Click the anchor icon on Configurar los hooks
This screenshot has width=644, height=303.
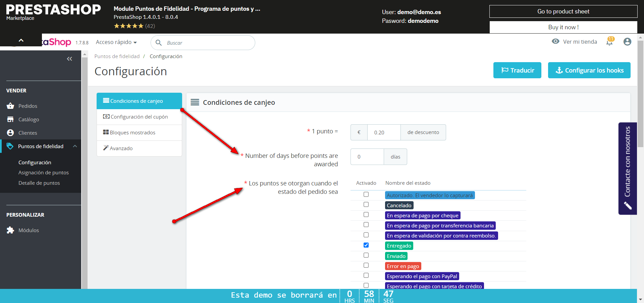(559, 70)
